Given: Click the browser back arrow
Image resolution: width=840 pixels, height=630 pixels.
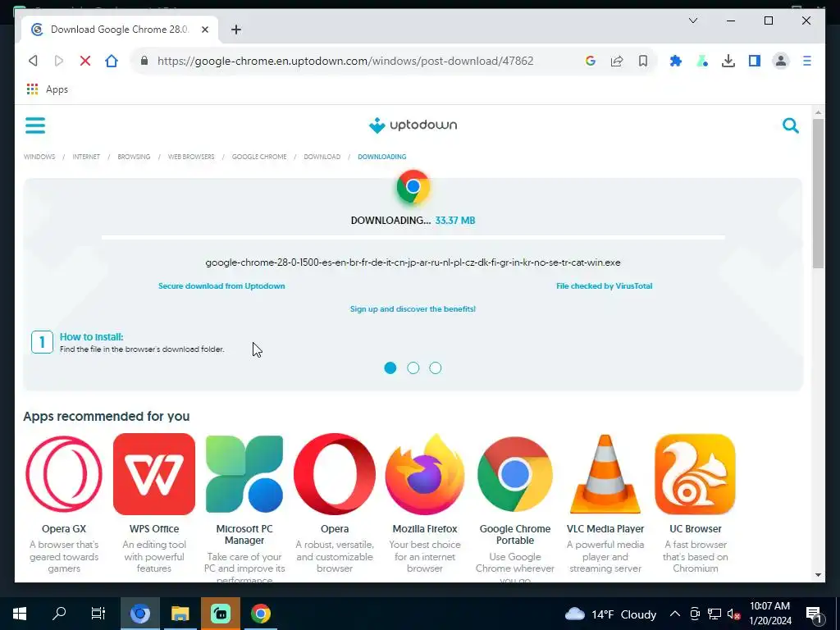Looking at the screenshot, I should click(x=33, y=61).
